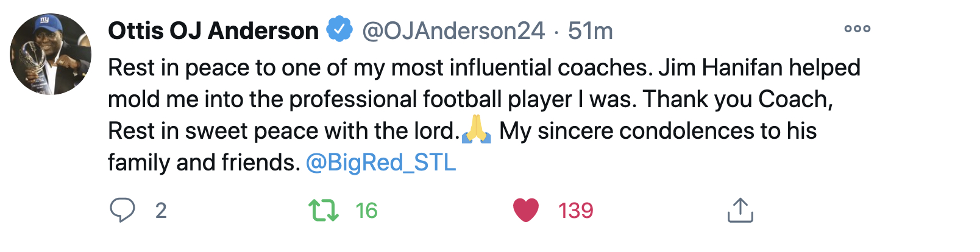Click the praying hands emoji
This screenshot has height=252, width=980.
477,130
